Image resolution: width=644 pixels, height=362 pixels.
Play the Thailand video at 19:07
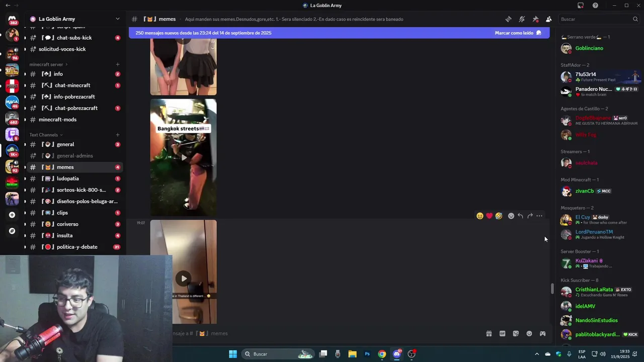pos(184,278)
